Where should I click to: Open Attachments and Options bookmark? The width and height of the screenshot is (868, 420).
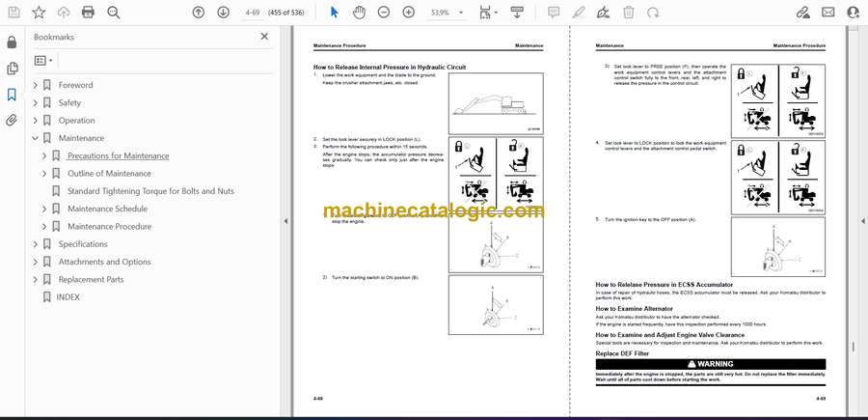point(104,262)
